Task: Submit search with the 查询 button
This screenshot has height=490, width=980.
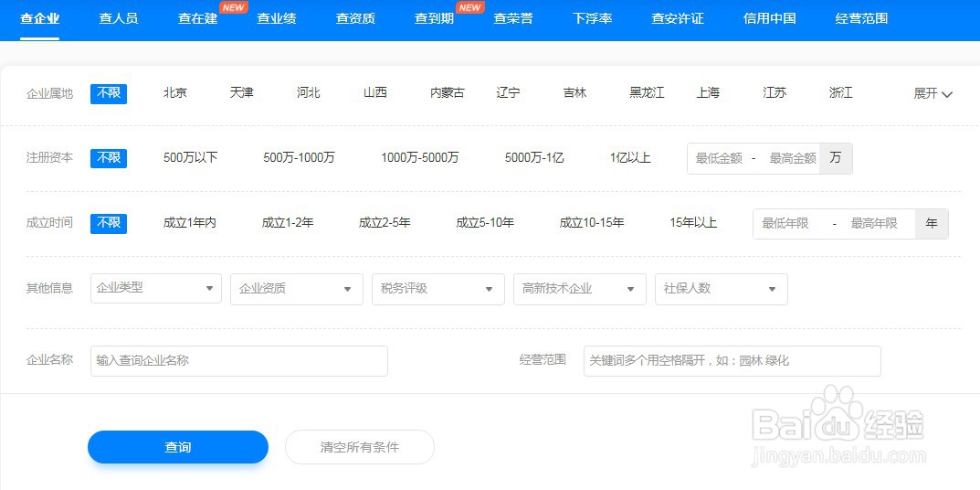Action: (178, 447)
